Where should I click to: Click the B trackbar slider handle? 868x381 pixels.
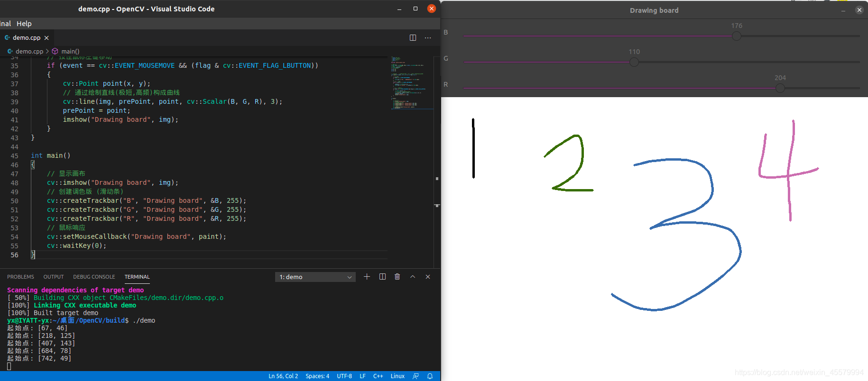point(737,36)
